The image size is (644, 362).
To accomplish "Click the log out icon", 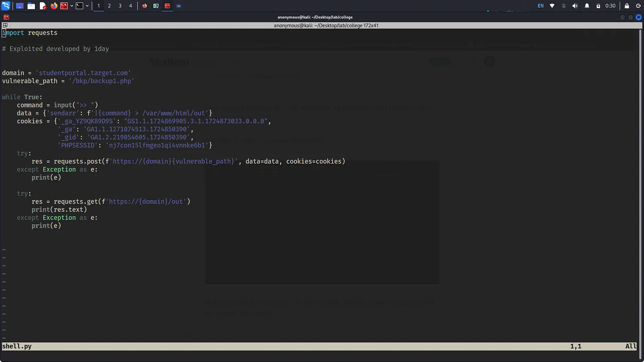I will point(638,6).
